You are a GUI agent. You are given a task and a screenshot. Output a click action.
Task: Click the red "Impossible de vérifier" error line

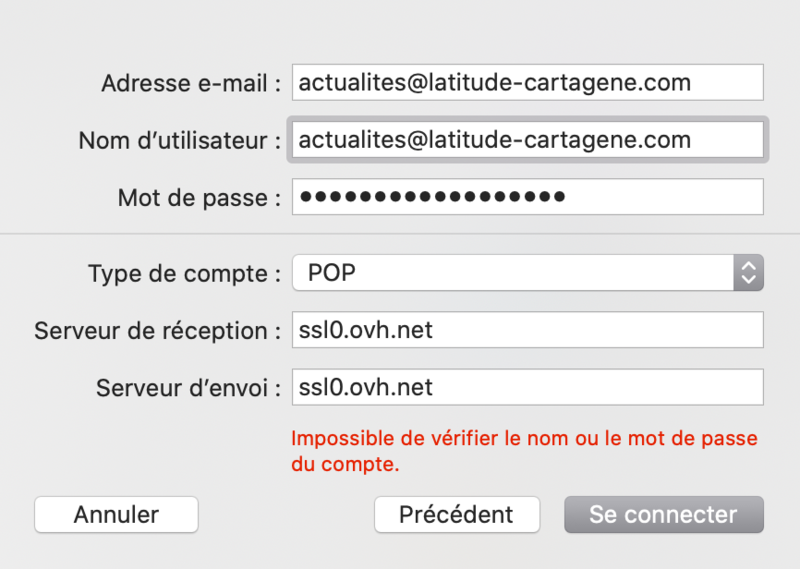(524, 439)
